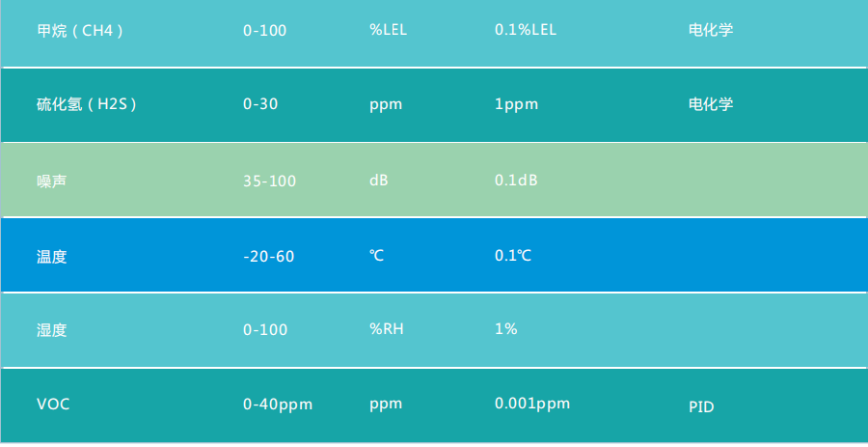Click the 1ppm resolution value
The width and height of the screenshot is (868, 447).
click(x=516, y=104)
